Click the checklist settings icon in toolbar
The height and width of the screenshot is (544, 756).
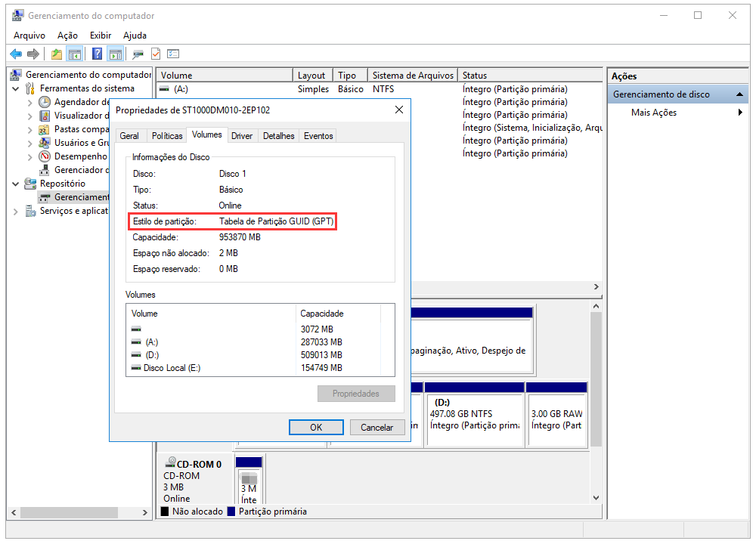(x=173, y=54)
